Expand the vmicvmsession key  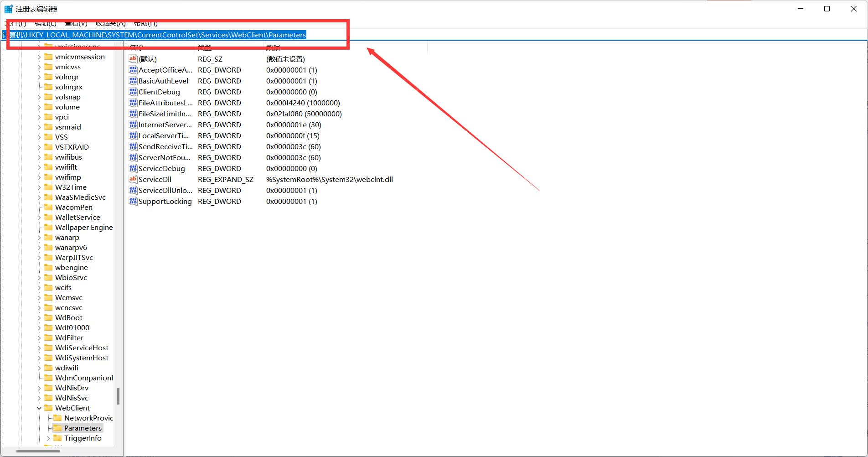click(39, 57)
